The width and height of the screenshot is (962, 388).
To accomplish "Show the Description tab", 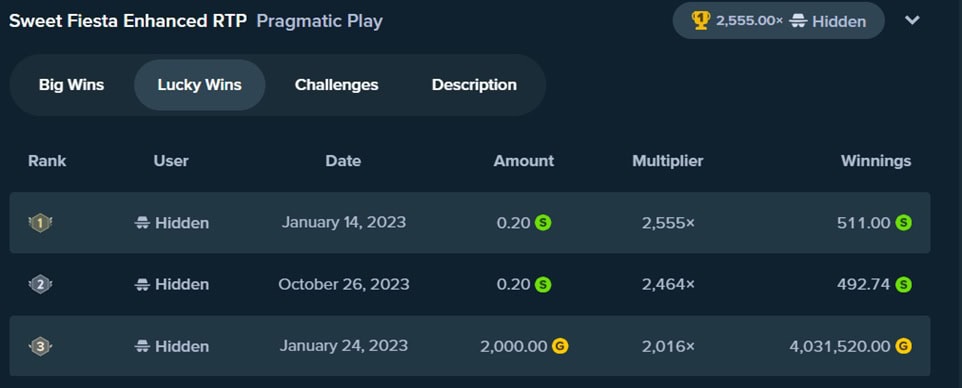I will click(474, 85).
